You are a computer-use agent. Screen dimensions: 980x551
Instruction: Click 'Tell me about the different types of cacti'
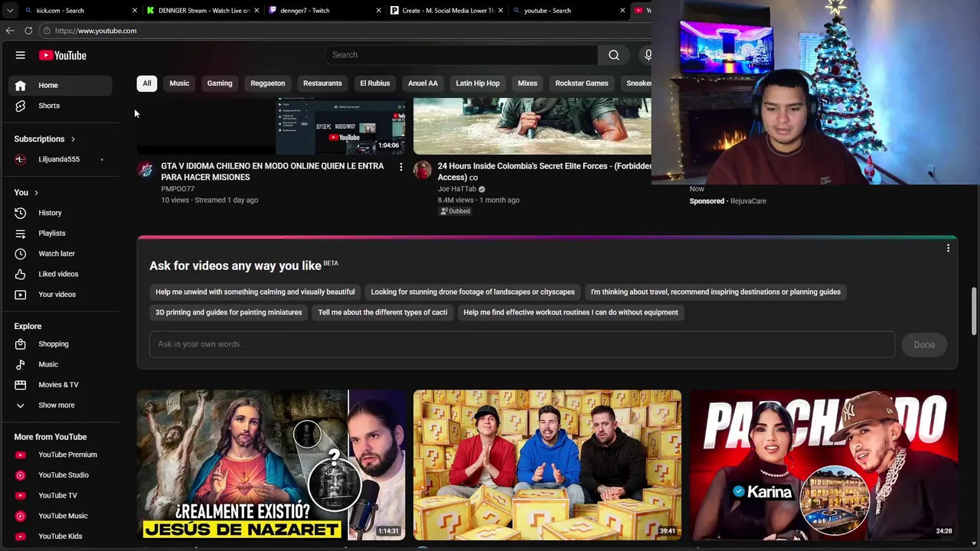point(383,312)
